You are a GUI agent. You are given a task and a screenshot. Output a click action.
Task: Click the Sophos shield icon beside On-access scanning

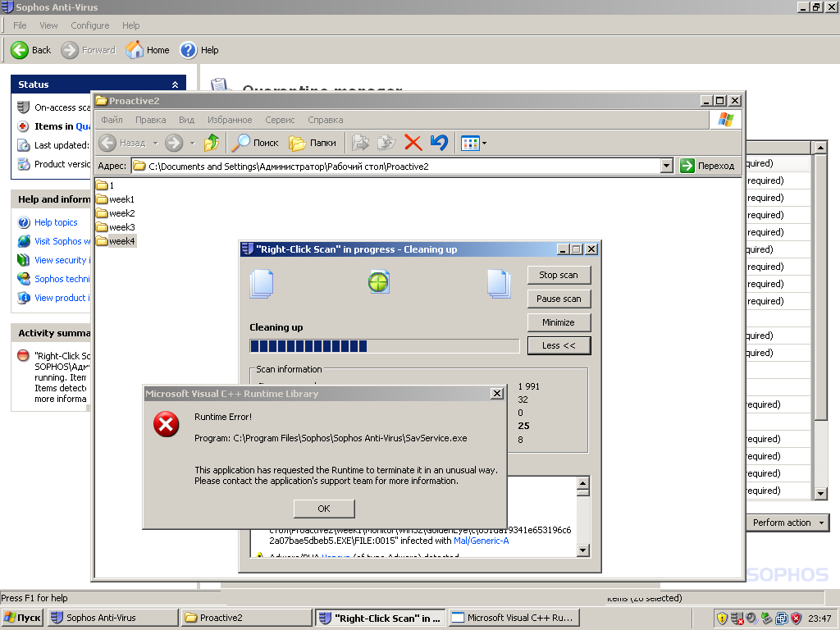(23, 107)
